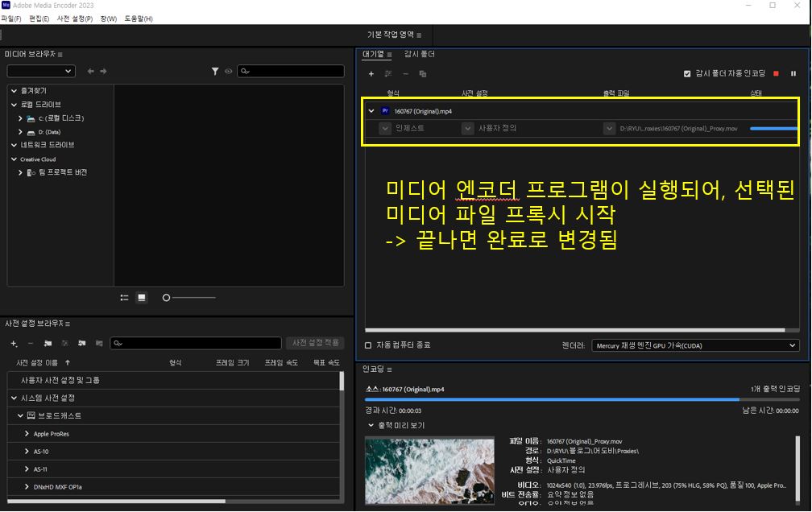Click the preset settings icon
This screenshot has width=812, height=512.
coord(64,343)
